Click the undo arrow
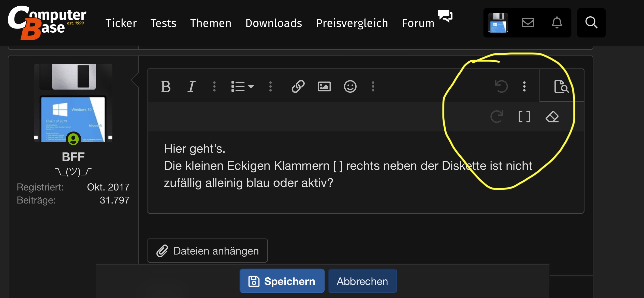 click(501, 87)
